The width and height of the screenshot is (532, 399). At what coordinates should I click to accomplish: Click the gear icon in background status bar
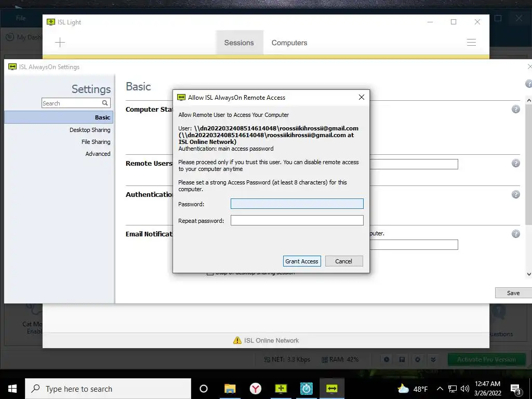coord(418,360)
